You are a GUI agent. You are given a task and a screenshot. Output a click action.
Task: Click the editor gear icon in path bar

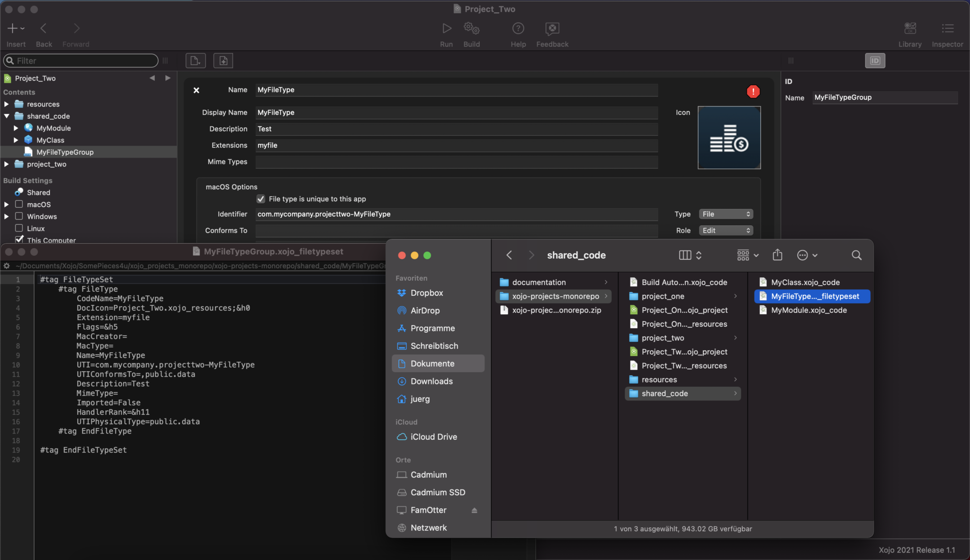7,266
